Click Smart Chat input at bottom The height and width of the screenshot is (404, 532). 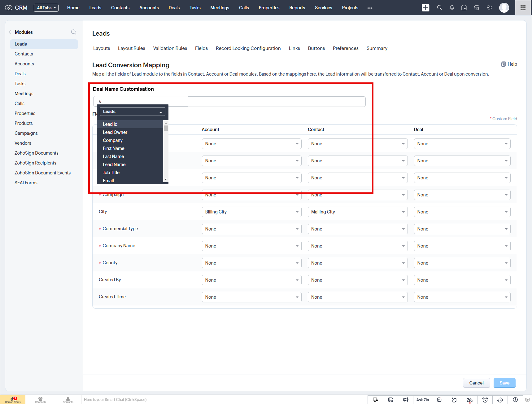[x=224, y=400]
